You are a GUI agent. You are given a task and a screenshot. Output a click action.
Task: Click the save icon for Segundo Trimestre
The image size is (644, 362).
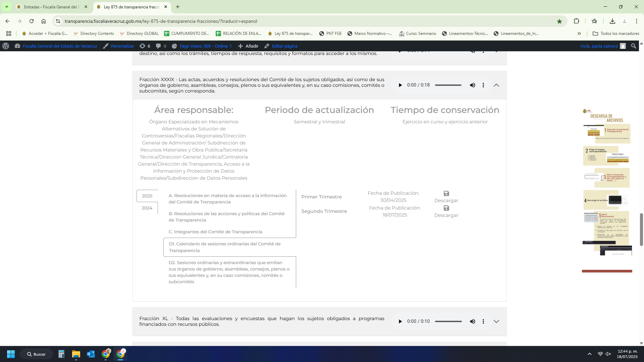pyautogui.click(x=446, y=208)
